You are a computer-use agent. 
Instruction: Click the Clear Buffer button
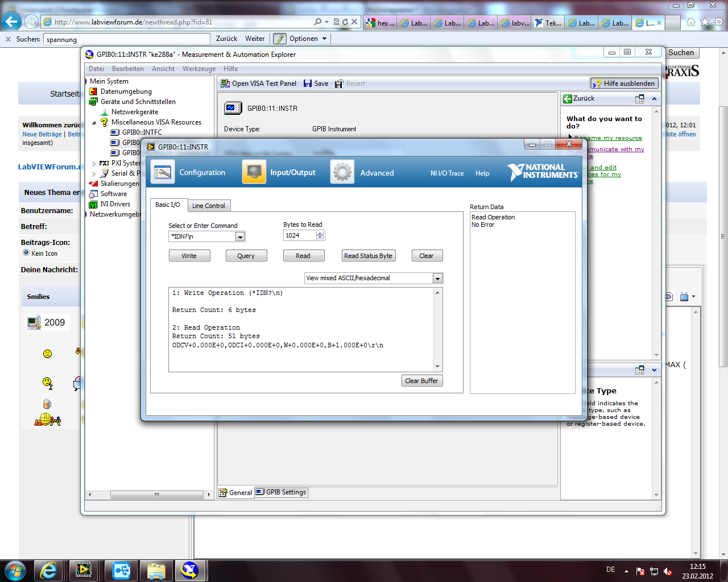point(421,381)
